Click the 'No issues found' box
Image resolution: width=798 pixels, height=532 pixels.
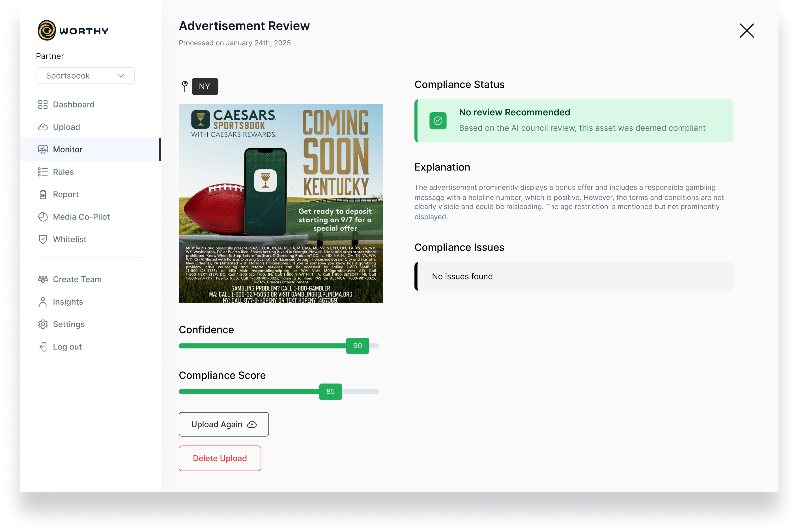[x=574, y=277]
